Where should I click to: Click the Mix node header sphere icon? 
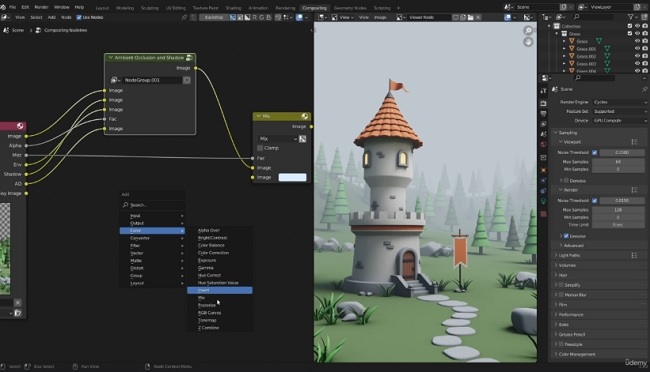tap(305, 116)
